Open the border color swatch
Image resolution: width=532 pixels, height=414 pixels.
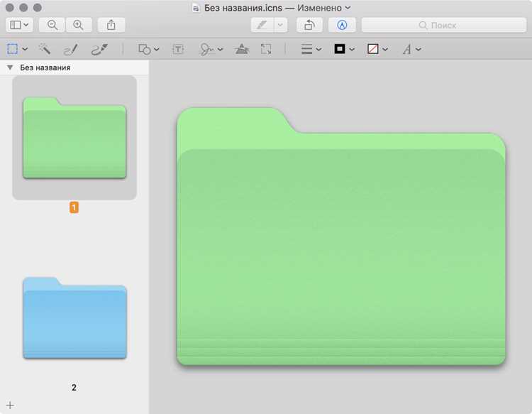tap(344, 49)
